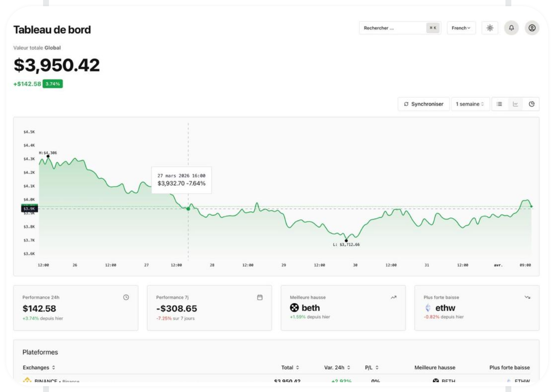Sort by the P/L column
554x392 pixels.
point(372,368)
